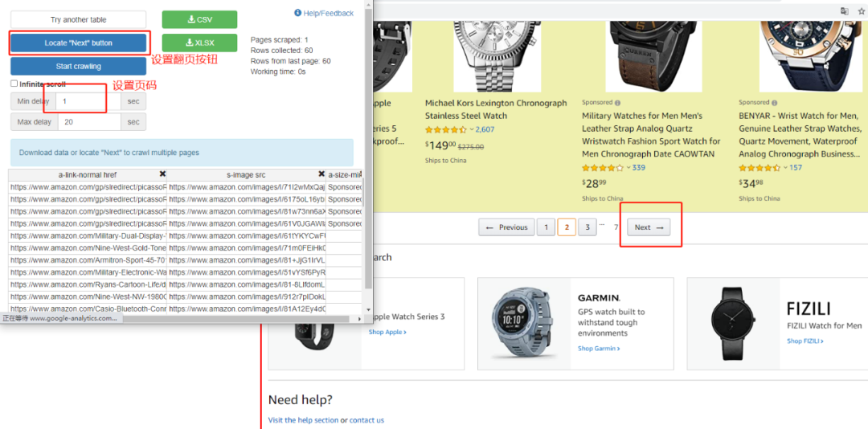Viewport: 868px width, 429px height.
Task: Open the Shop Apple link
Action: [387, 332]
